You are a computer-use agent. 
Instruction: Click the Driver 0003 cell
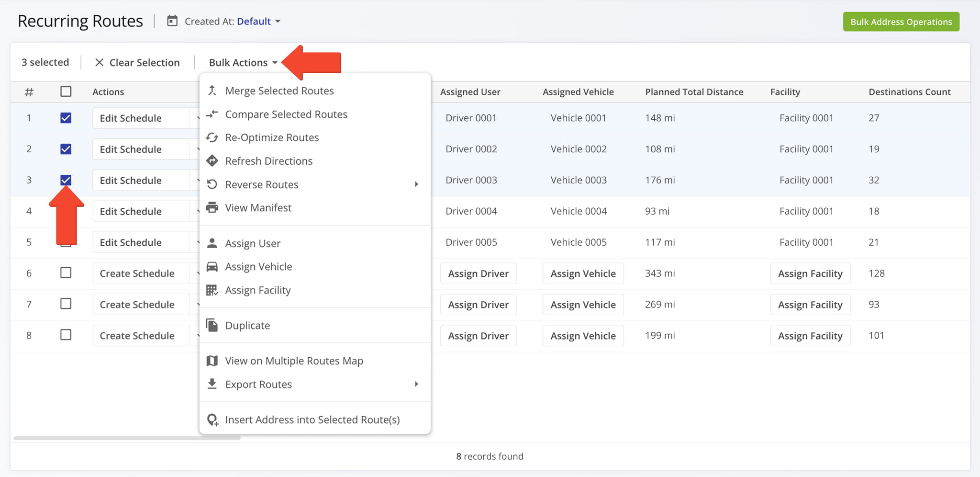(471, 180)
